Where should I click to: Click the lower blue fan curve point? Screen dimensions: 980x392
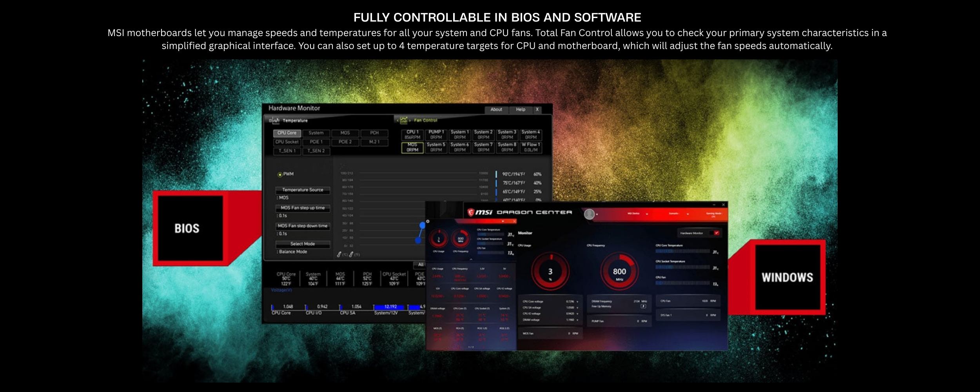pyautogui.click(x=418, y=240)
